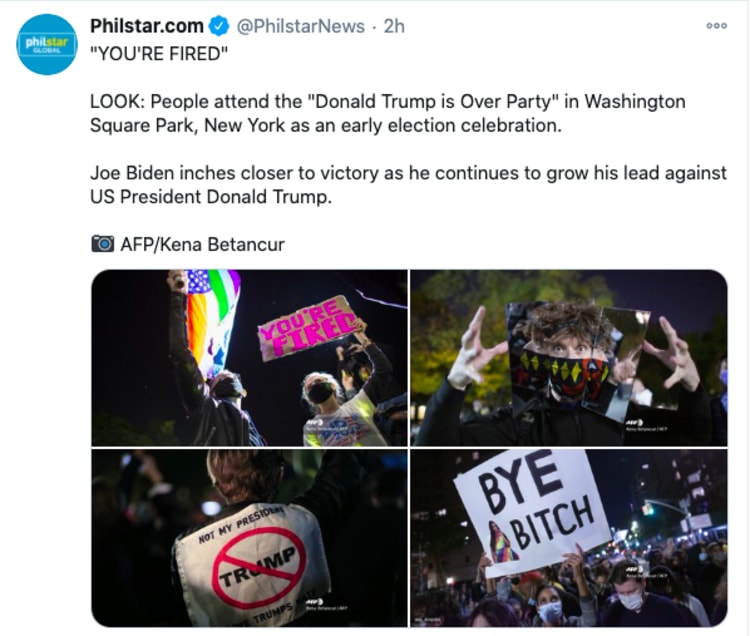Click the AFP watermark on jacket photo
Screen dimensions: 750x636
(x=326, y=604)
